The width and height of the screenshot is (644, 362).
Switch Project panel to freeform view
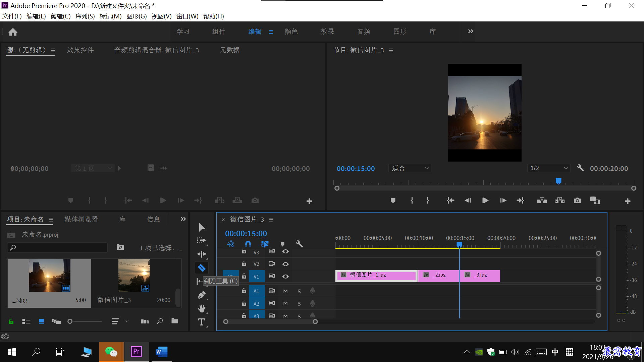tap(56, 321)
